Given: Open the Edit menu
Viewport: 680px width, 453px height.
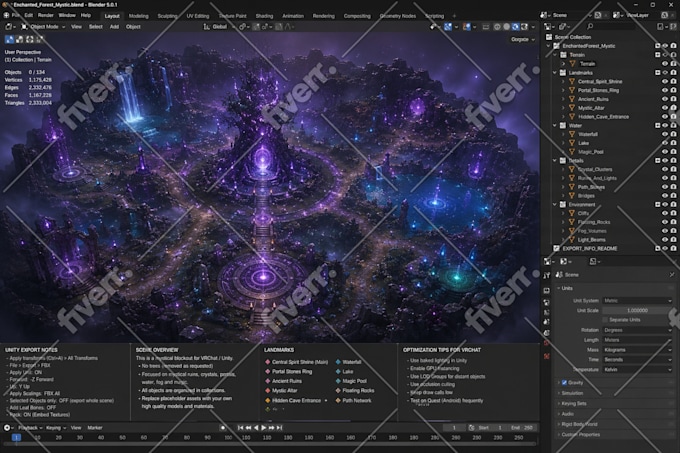Looking at the screenshot, I should pos(29,15).
